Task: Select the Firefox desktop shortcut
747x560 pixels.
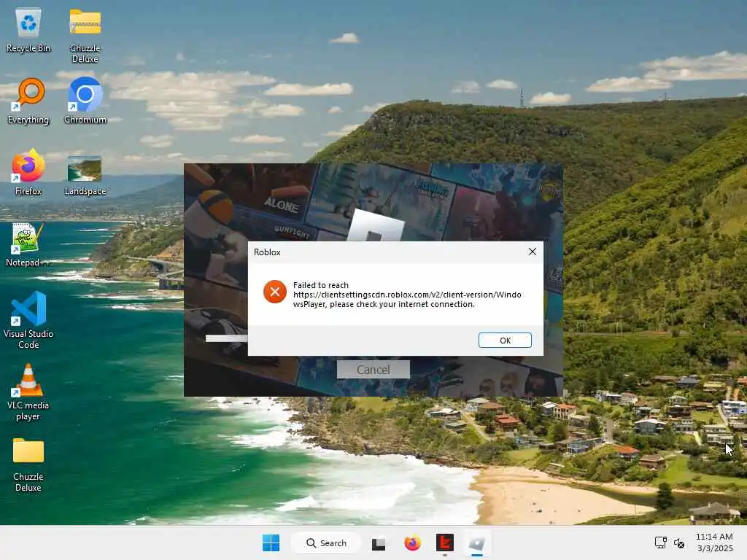Action: pyautogui.click(x=28, y=172)
